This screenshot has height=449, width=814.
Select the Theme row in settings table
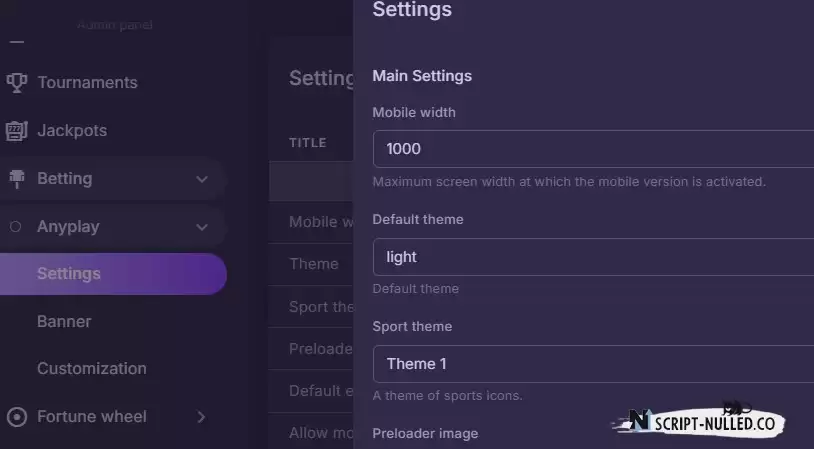[x=311, y=264]
